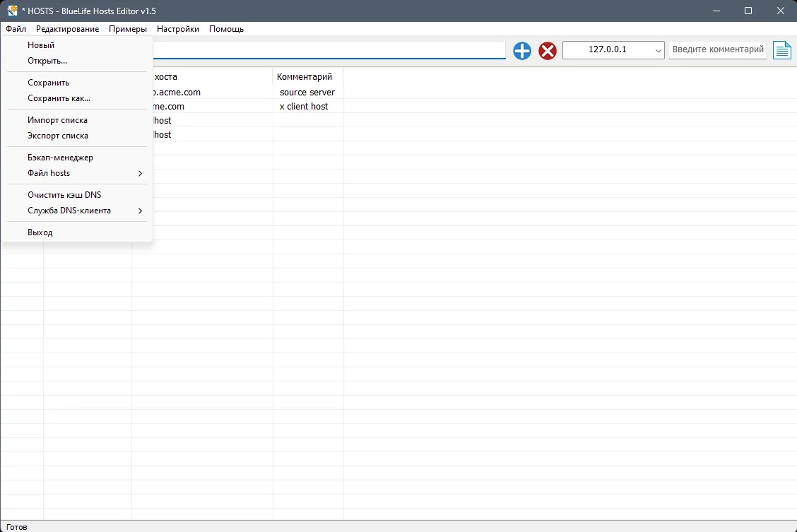Image resolution: width=797 pixels, height=532 pixels.
Task: Click the document page icon in toolbar
Action: pos(781,50)
